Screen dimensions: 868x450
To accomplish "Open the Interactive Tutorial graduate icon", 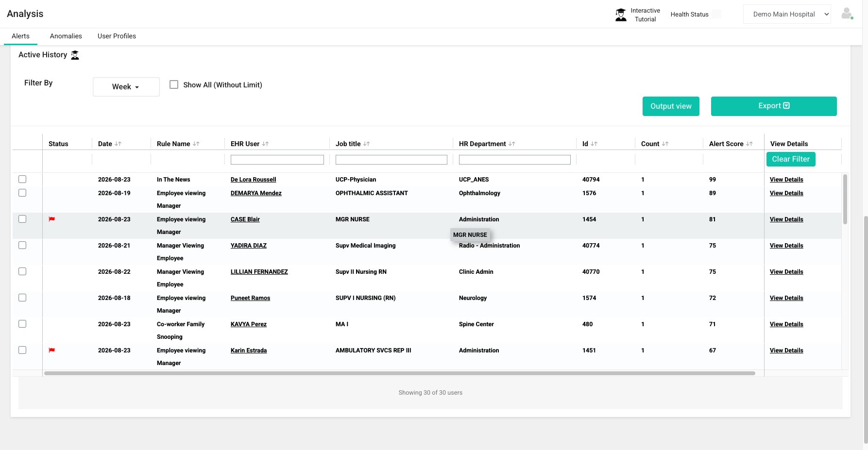I will [x=621, y=15].
